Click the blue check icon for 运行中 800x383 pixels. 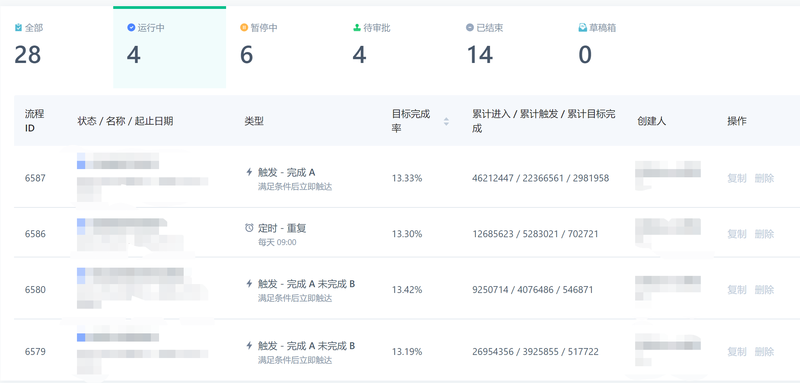131,28
